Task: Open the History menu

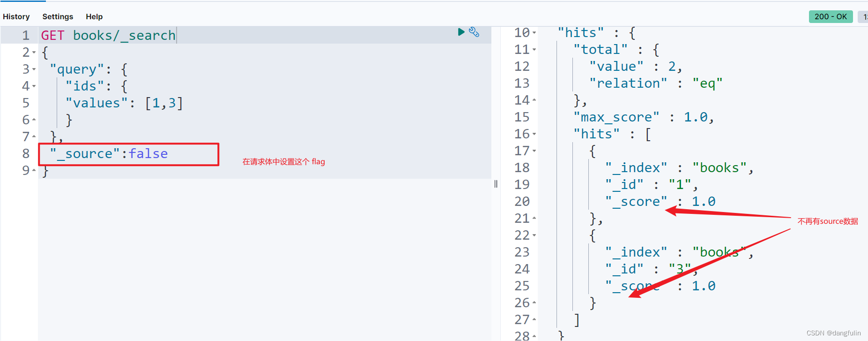Action: pos(16,16)
